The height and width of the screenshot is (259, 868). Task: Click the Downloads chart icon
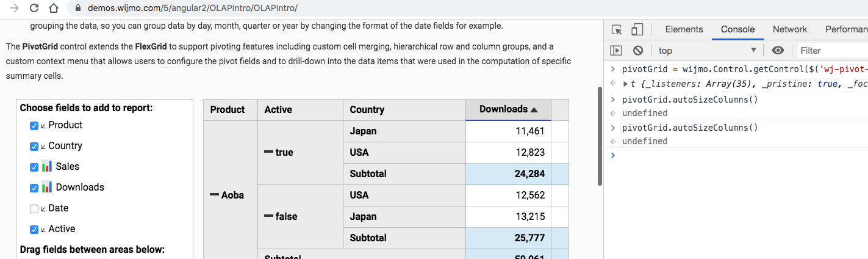click(x=47, y=187)
